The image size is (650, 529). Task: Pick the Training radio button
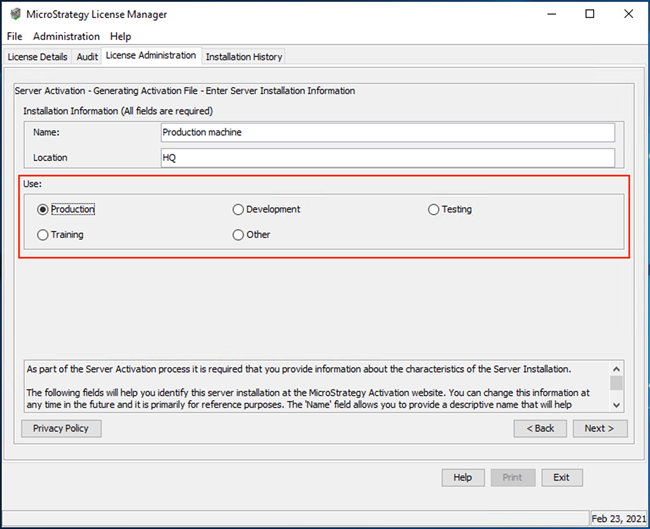[x=43, y=235]
